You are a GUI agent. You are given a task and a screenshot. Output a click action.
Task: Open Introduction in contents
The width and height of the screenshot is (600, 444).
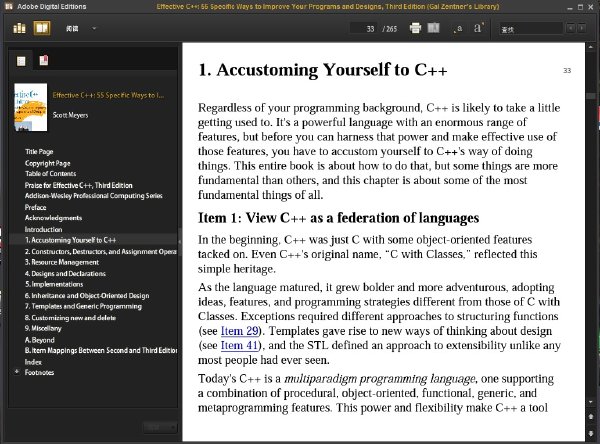tap(43, 230)
